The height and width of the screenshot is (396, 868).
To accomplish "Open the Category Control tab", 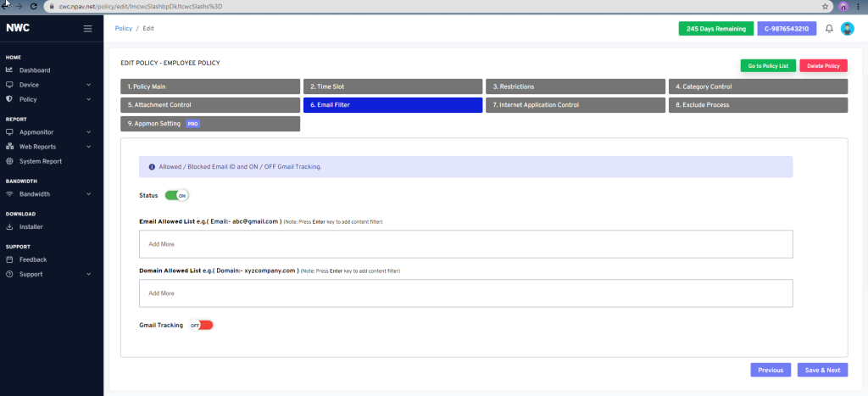I will coord(758,86).
